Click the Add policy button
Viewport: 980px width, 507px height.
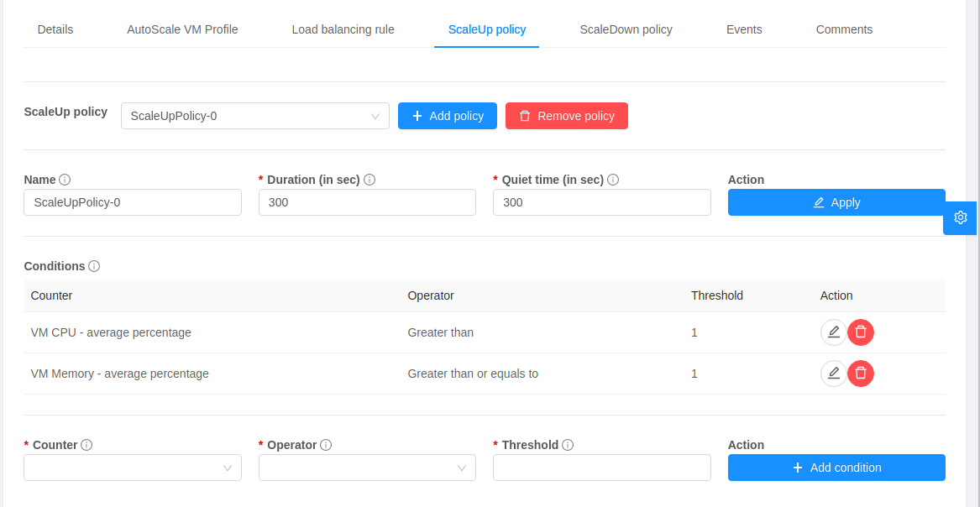[x=448, y=116]
